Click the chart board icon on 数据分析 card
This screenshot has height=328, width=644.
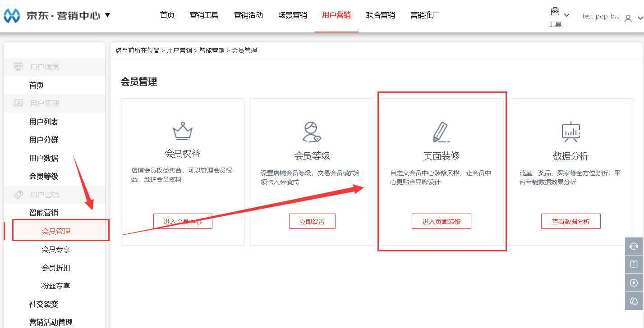[570, 132]
